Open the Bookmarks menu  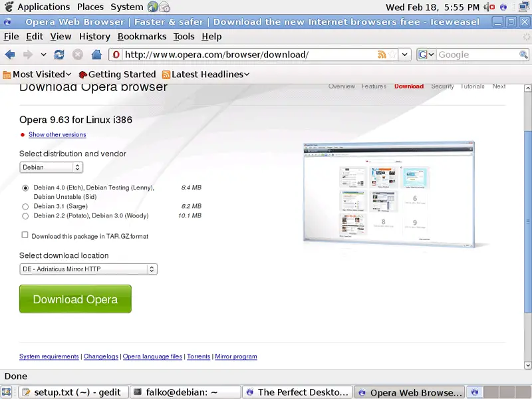[142, 37]
